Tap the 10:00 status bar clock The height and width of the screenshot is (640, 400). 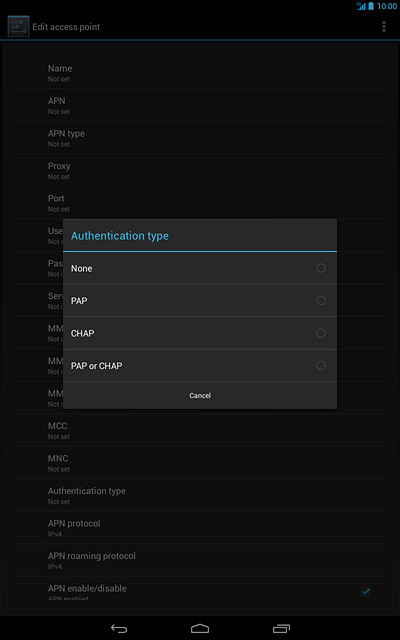(x=387, y=6)
